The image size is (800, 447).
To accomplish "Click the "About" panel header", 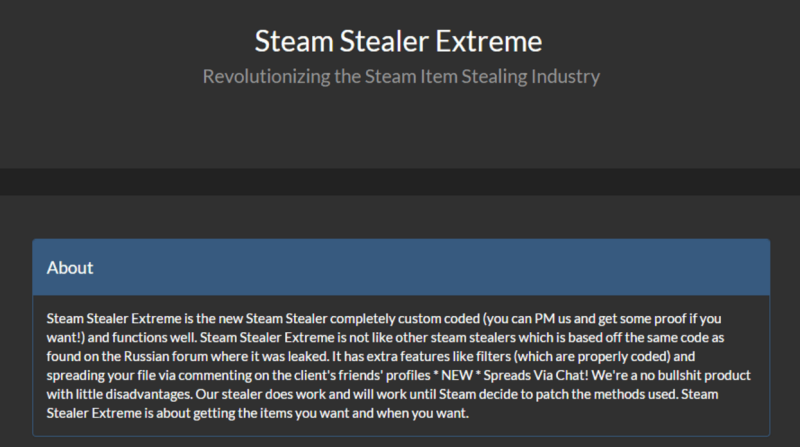I will point(401,267).
